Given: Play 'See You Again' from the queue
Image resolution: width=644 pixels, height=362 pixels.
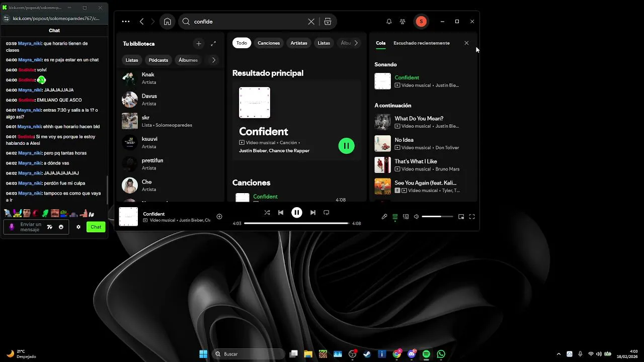Looking at the screenshot, I should click(422, 187).
